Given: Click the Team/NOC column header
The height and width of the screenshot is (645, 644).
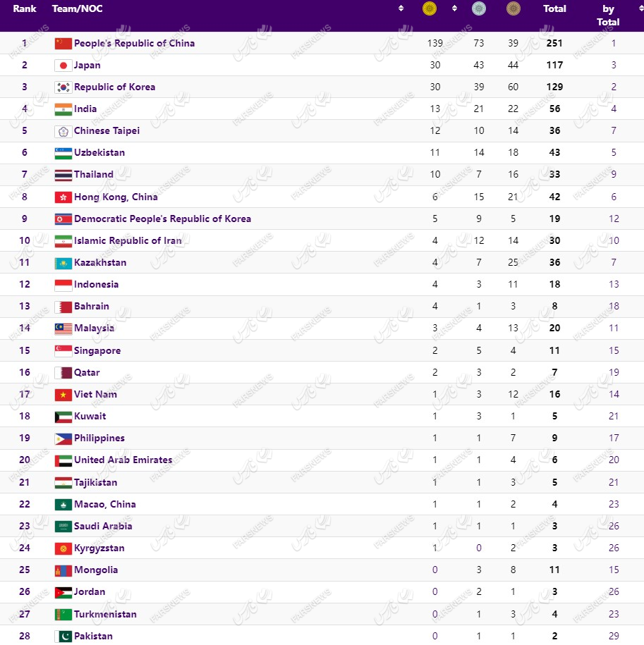Looking at the screenshot, I should [78, 8].
